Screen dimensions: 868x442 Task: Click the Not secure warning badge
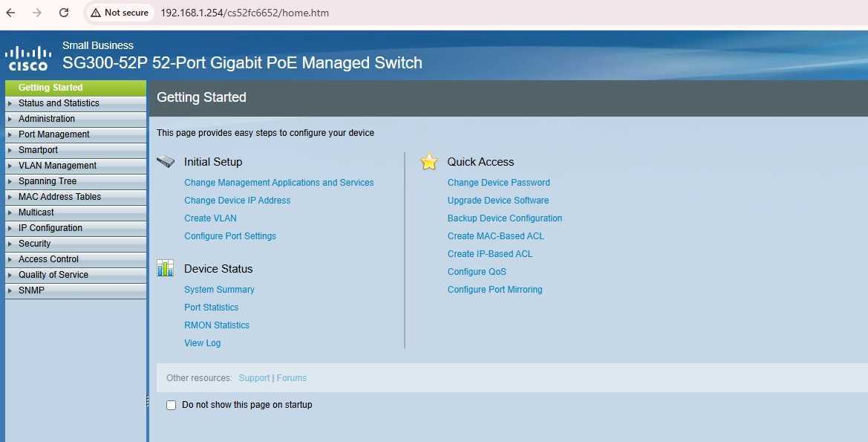120,12
